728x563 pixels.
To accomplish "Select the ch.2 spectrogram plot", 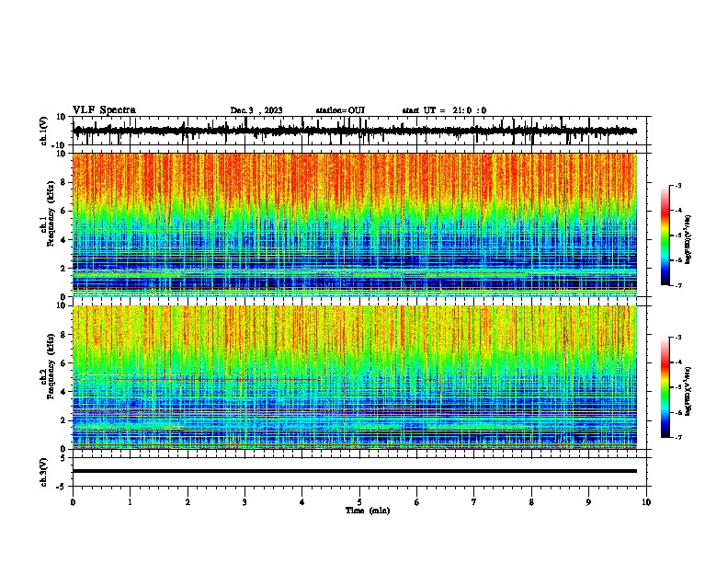I will (355, 377).
